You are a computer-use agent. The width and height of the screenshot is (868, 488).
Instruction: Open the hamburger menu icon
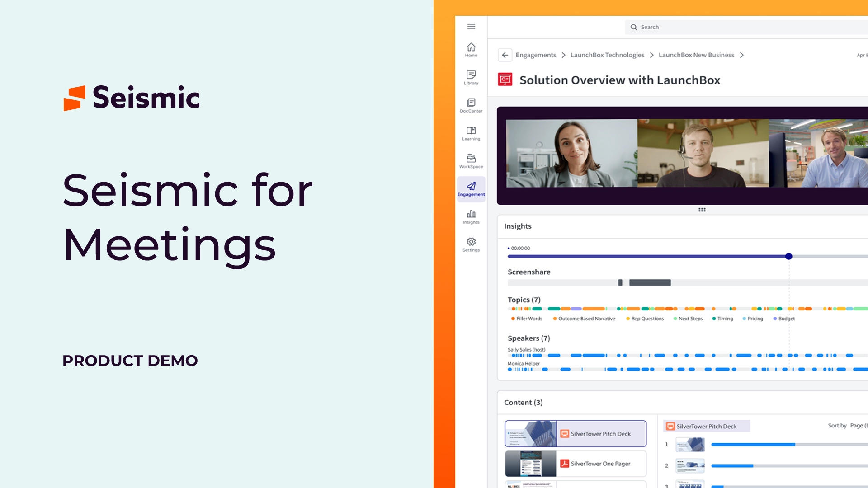tap(471, 27)
